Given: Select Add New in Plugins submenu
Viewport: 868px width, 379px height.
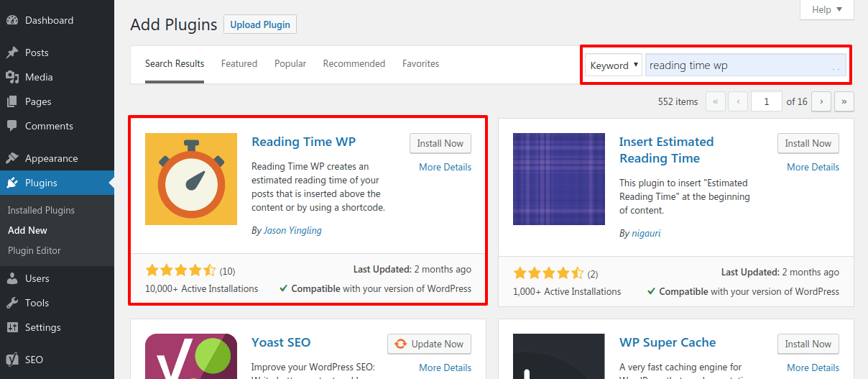Looking at the screenshot, I should [27, 230].
